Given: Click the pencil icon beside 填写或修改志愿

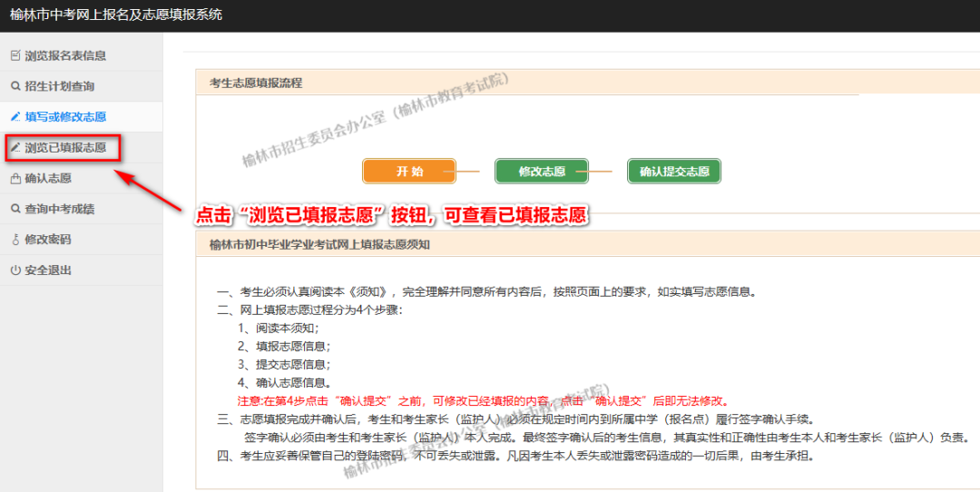Looking at the screenshot, I should pyautogui.click(x=15, y=117).
